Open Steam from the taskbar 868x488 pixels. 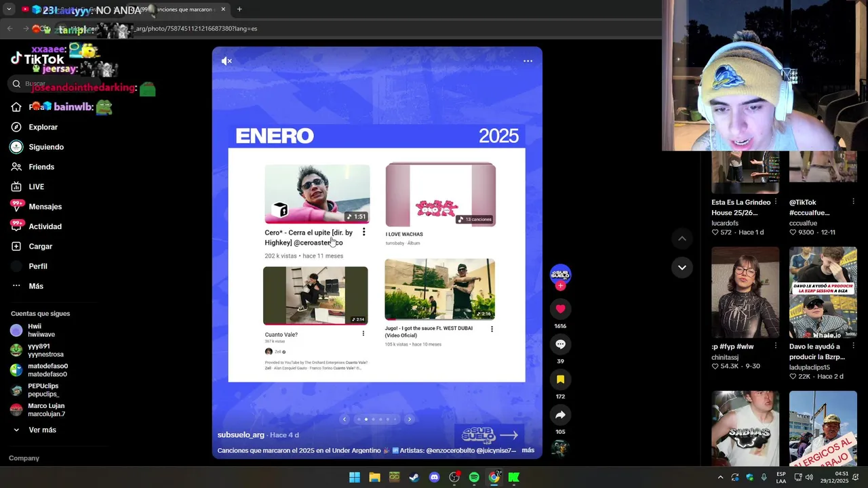[x=414, y=477]
